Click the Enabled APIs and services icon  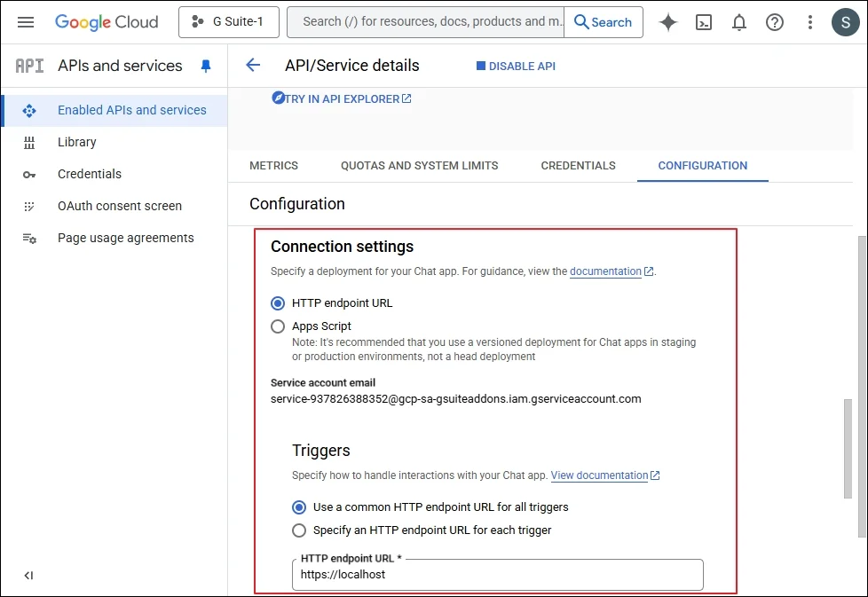pos(29,111)
